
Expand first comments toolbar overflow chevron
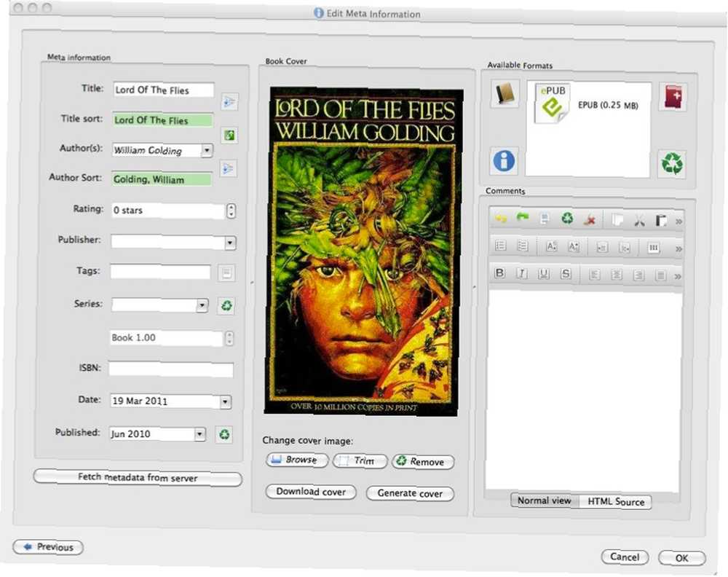click(678, 221)
